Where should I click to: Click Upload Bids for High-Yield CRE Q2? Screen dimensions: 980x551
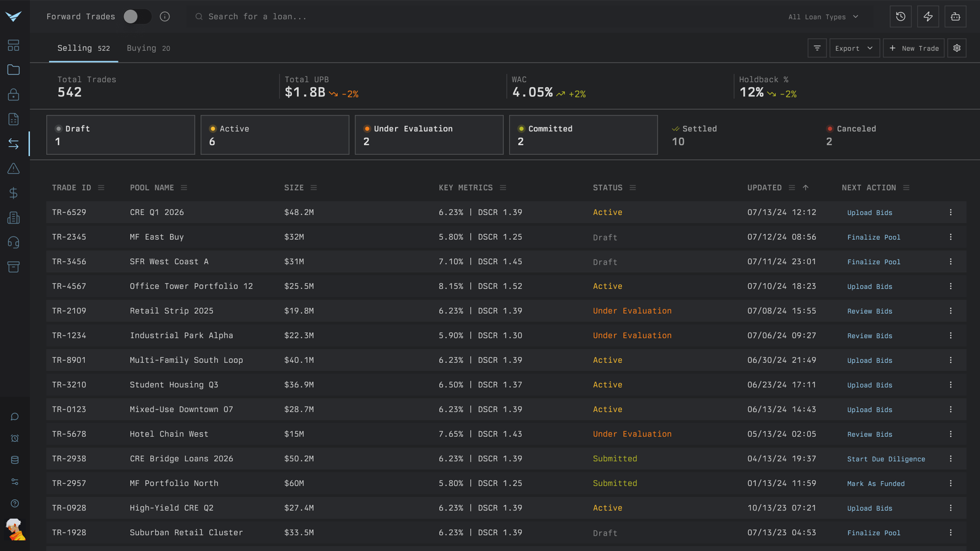(x=869, y=508)
